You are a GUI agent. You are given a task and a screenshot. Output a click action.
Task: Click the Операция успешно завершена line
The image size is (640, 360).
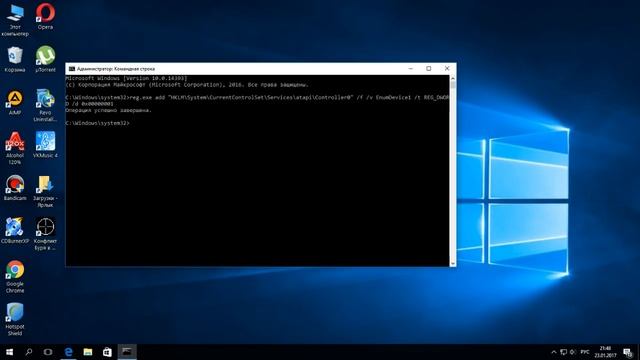click(x=109, y=110)
